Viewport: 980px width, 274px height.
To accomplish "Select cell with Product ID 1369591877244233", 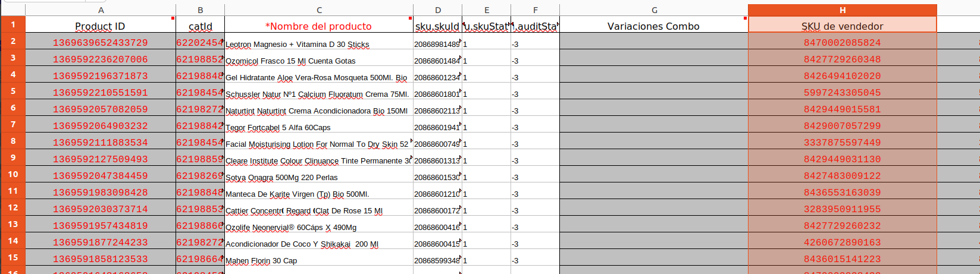I will [x=101, y=241].
